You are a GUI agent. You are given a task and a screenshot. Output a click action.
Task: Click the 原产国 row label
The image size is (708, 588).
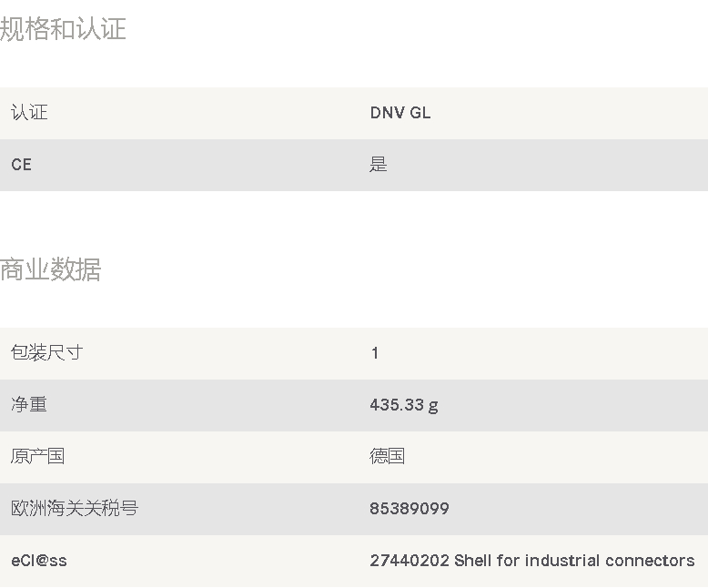(x=37, y=457)
